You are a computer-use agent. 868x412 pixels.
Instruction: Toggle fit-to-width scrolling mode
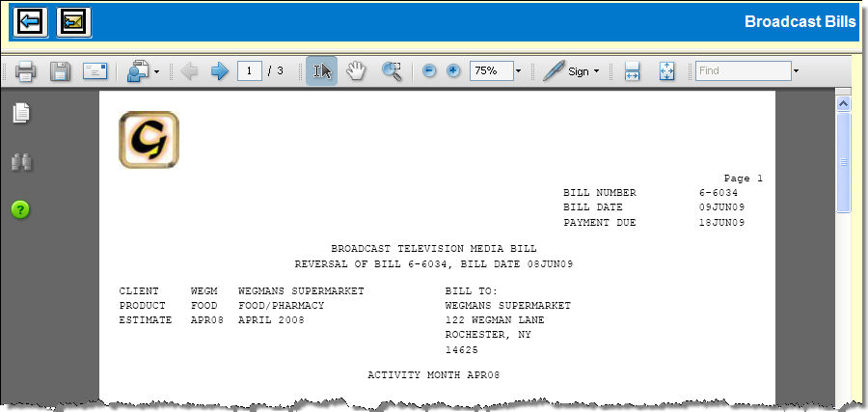[x=633, y=71]
